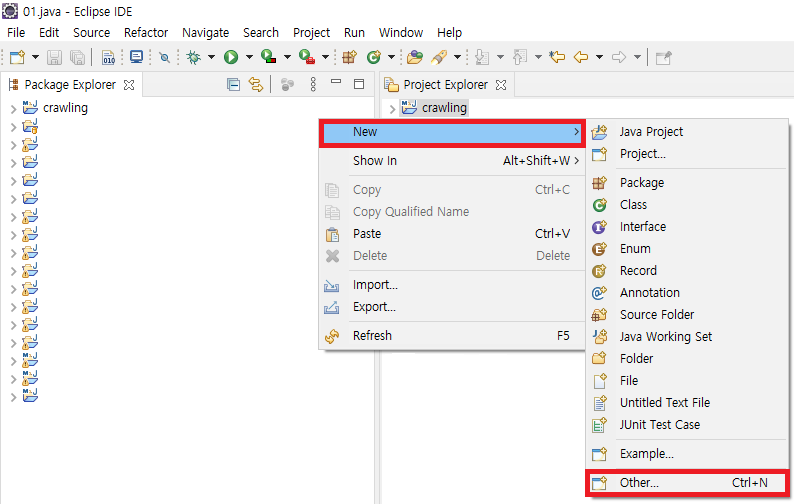Open the Search flashlight dropdown arrow
Screen dimensions: 794x504
457,57
